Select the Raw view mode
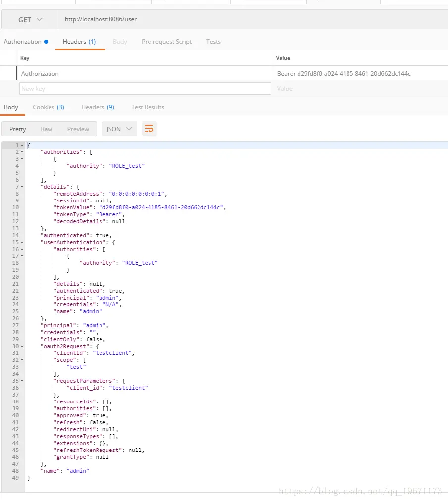 47,129
